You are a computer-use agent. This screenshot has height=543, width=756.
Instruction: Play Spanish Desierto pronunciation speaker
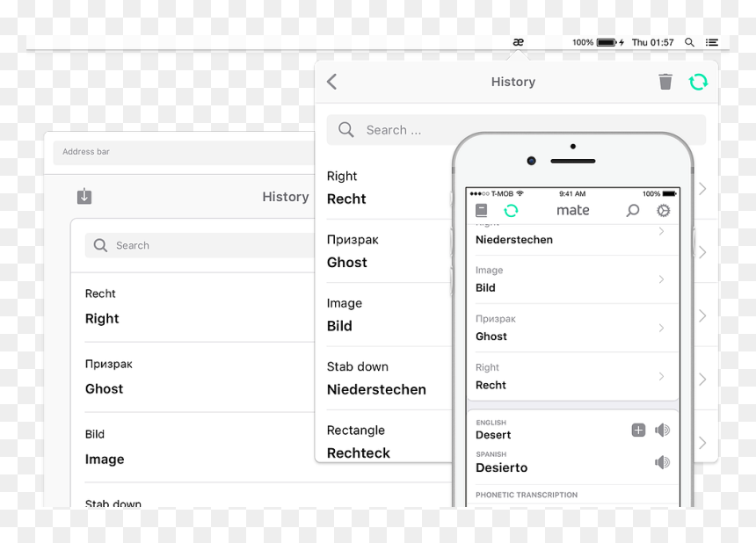[663, 462]
